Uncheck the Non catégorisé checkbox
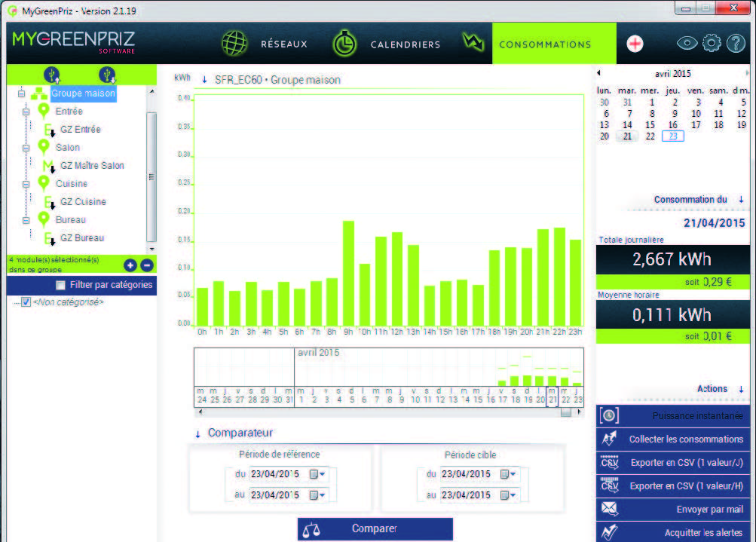Image resolution: width=756 pixels, height=542 pixels. (26, 302)
